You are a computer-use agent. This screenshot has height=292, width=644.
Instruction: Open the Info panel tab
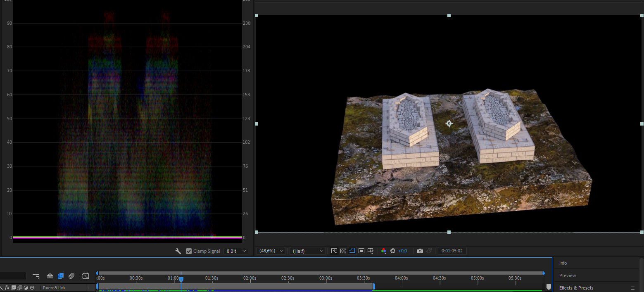point(563,263)
